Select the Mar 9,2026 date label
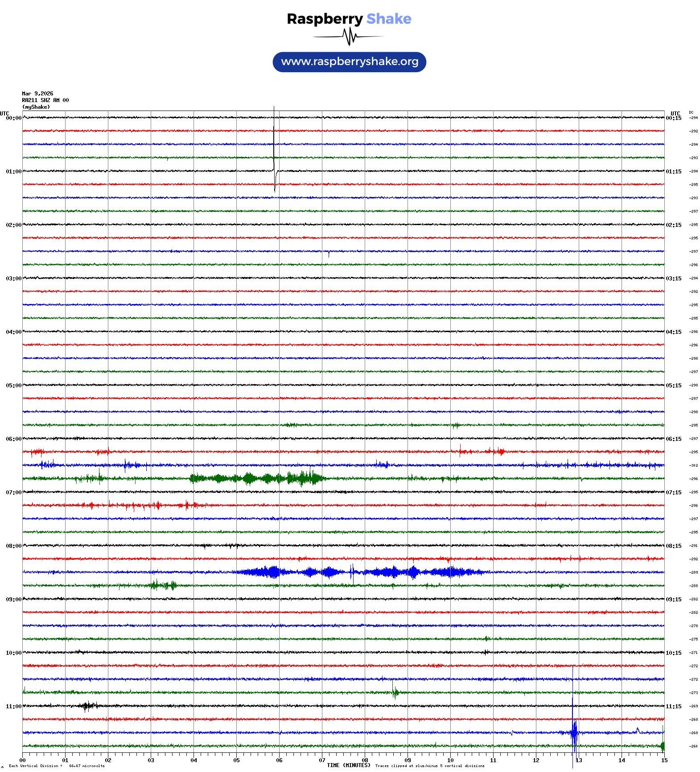The width and height of the screenshot is (700, 772). [37, 94]
